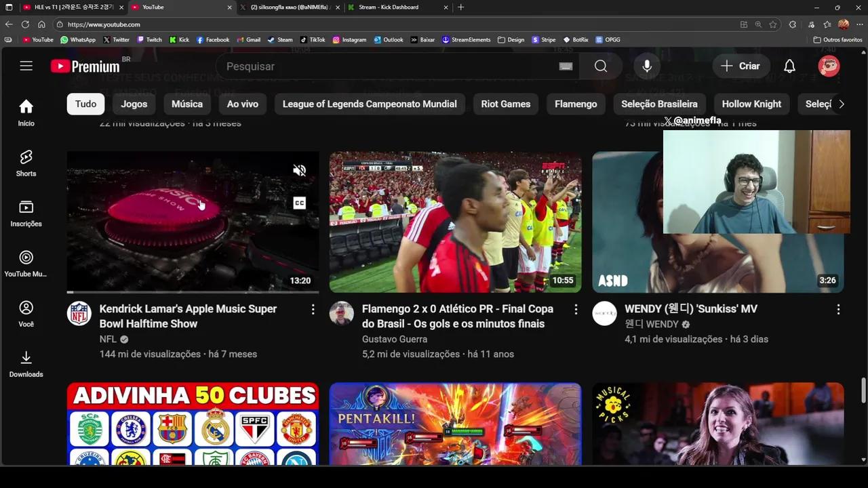Open the YouTube hamburger guide menu
Viewport: 868px width, 488px height.
tap(26, 66)
